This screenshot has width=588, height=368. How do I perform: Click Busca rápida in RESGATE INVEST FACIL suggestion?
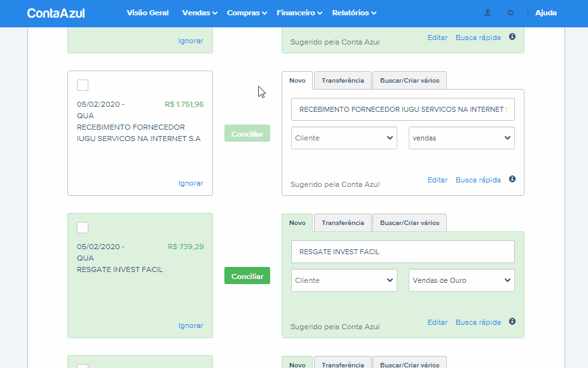(x=478, y=322)
